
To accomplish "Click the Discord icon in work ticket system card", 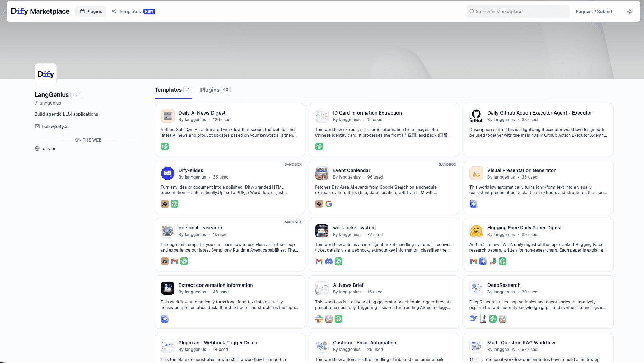I will pyautogui.click(x=329, y=261).
